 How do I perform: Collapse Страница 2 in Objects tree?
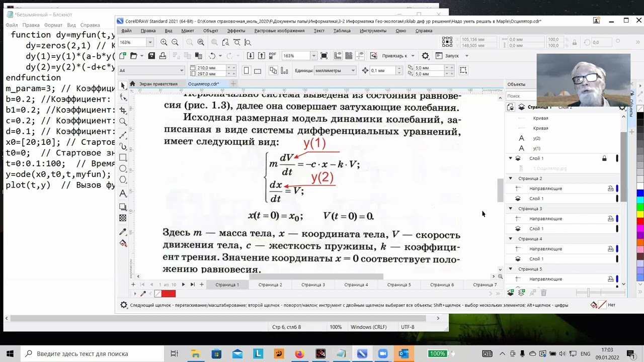pyautogui.click(x=510, y=178)
